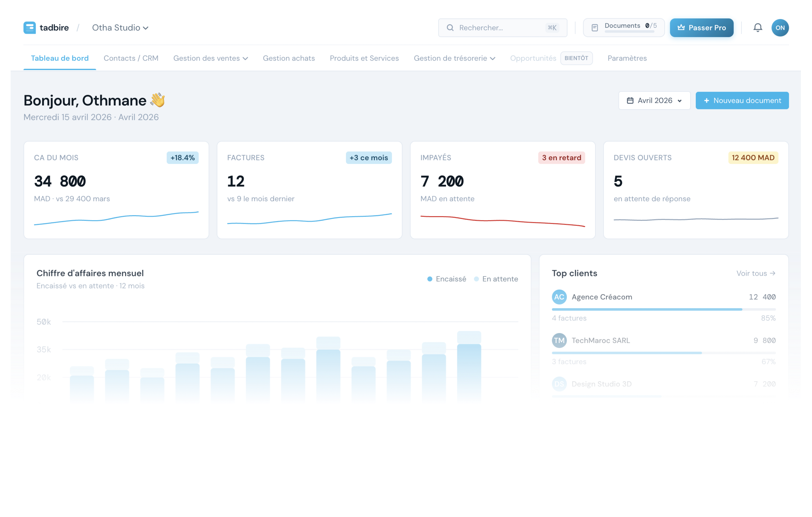Expand the Otha Studio workspace switcher
The height and width of the screenshot is (517, 812).
pyautogui.click(x=120, y=28)
